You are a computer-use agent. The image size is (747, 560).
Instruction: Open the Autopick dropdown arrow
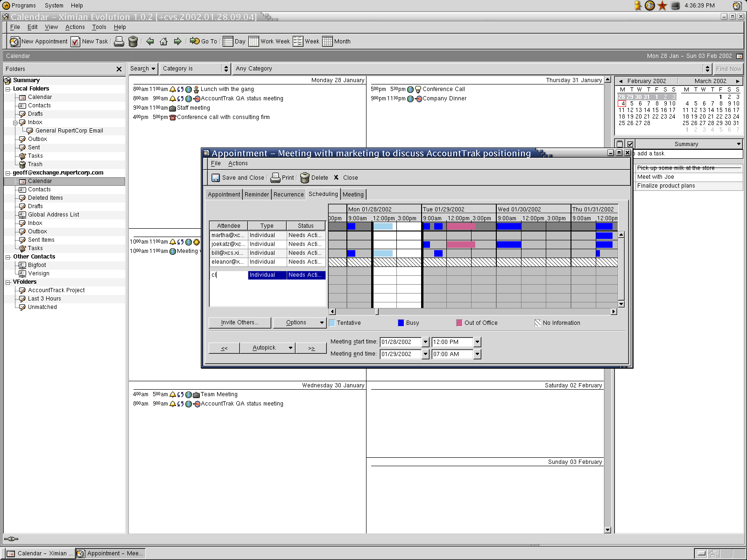click(290, 348)
